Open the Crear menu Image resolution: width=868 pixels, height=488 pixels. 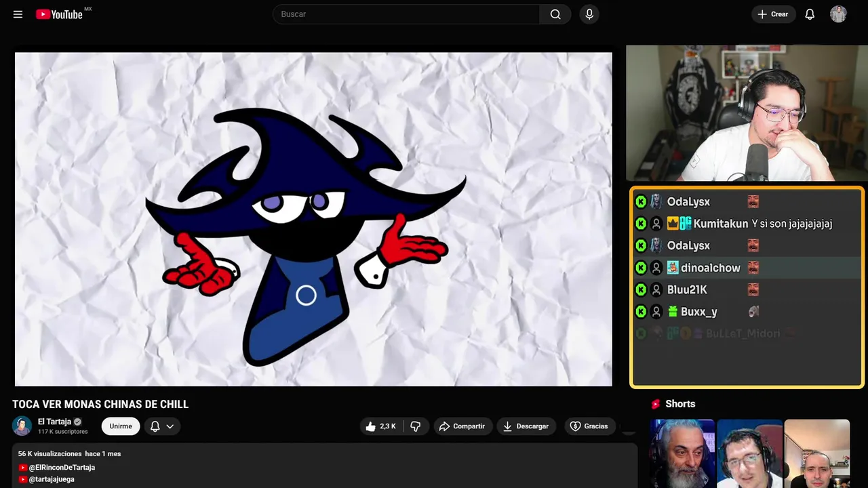pos(773,14)
